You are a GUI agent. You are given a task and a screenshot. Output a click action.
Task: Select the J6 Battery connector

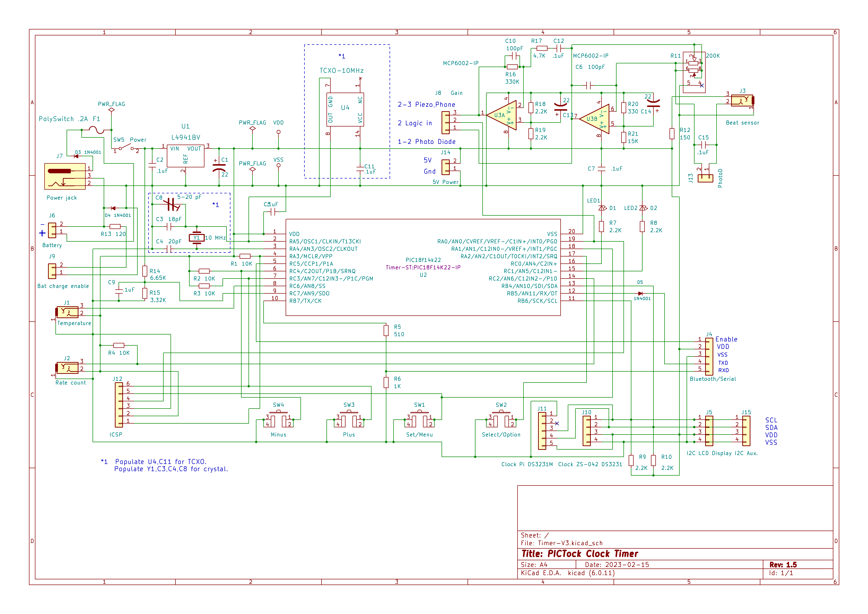point(52,230)
